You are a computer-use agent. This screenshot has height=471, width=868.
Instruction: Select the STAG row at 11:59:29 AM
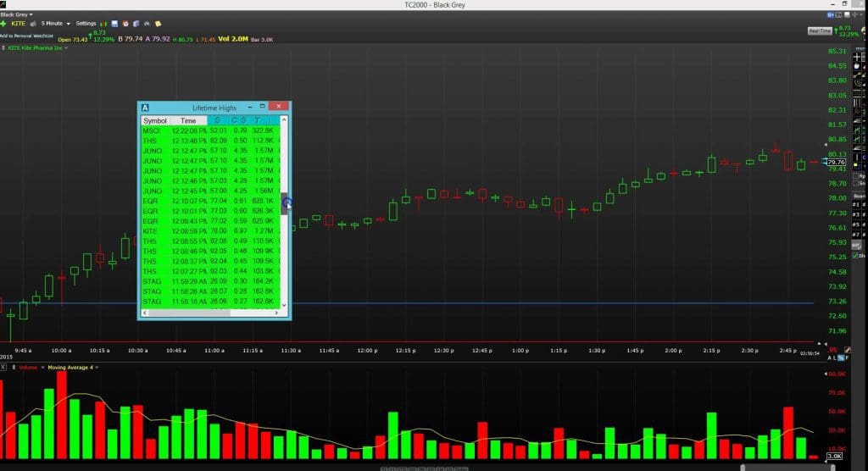click(x=210, y=281)
